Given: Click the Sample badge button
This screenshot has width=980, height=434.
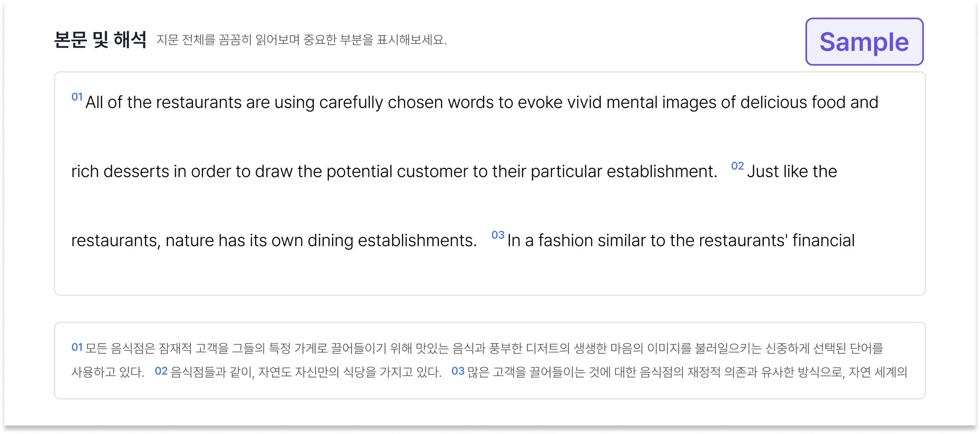Looking at the screenshot, I should pyautogui.click(x=864, y=42).
